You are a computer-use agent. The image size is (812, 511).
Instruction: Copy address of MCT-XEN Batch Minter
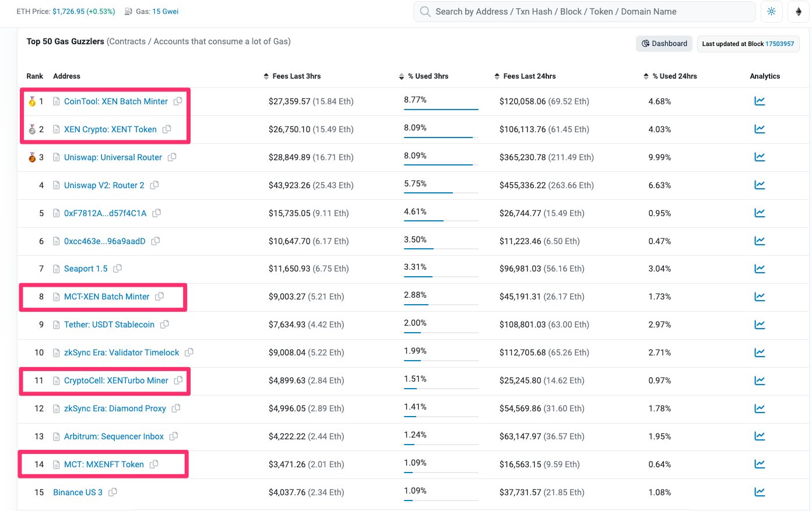click(160, 296)
